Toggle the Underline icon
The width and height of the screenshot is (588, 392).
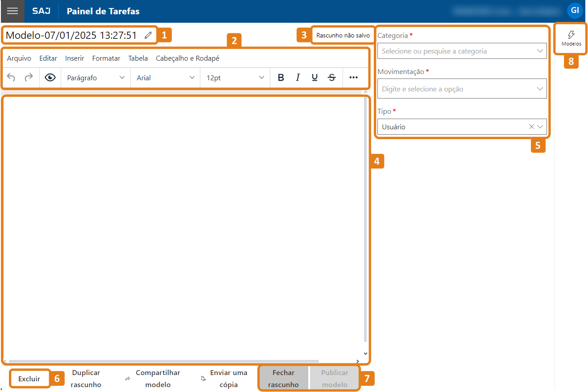(x=315, y=77)
